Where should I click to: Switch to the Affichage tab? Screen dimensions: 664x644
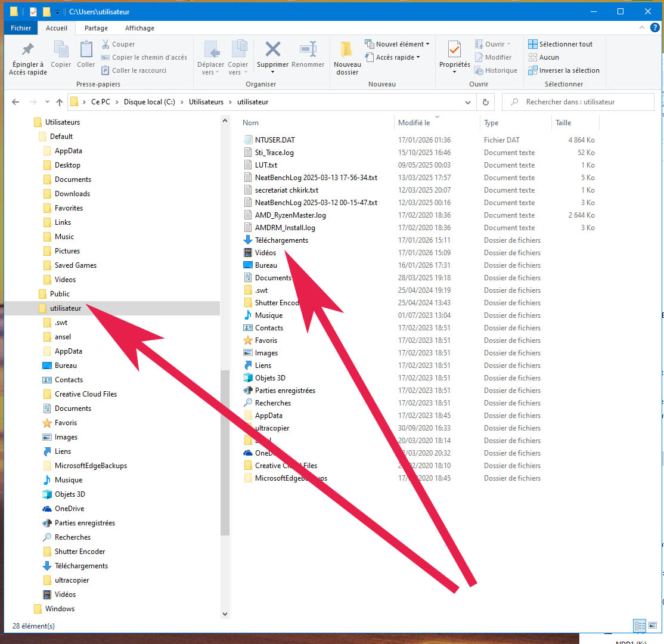coord(139,28)
